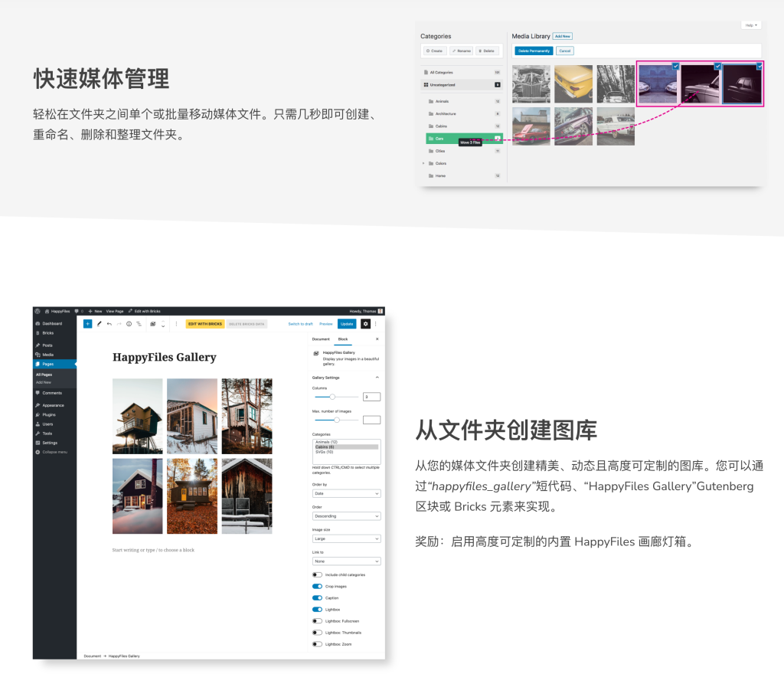Viewport: 784px width, 687px height.
Task: Toggle Include child categories switch
Action: point(317,575)
